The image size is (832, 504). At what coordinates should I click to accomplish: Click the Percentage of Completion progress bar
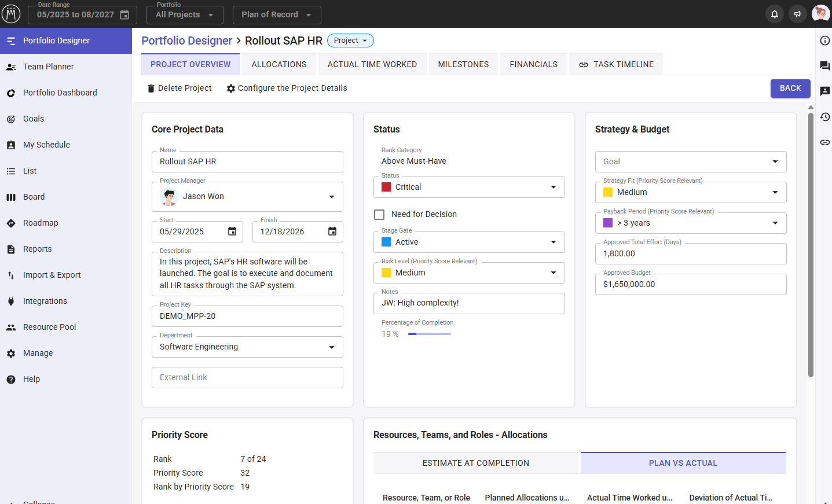pos(429,334)
